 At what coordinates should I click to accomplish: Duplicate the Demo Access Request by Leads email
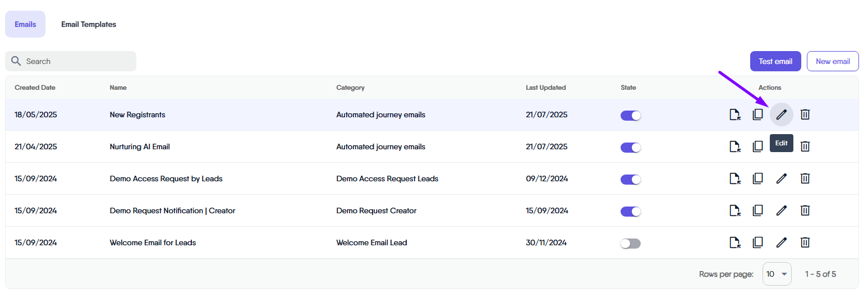click(x=757, y=178)
